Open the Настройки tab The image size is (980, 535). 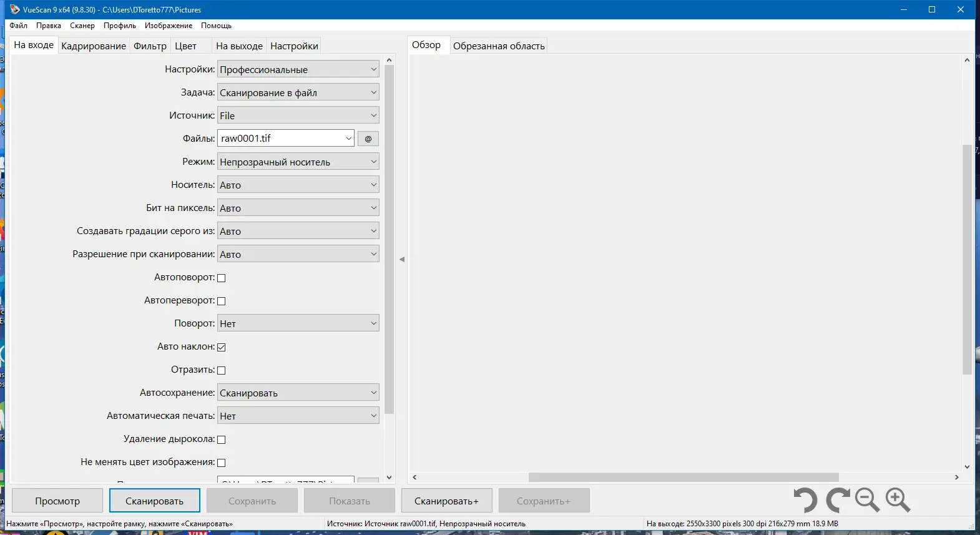(x=294, y=46)
